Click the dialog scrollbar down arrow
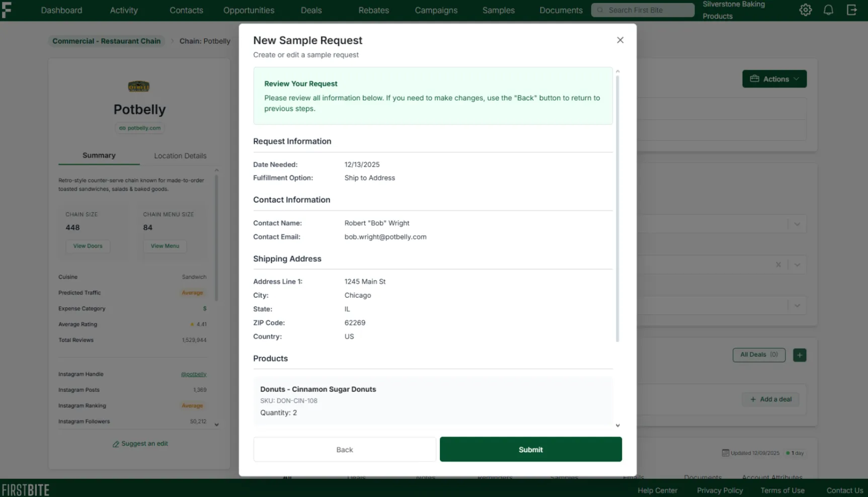 pos(617,426)
